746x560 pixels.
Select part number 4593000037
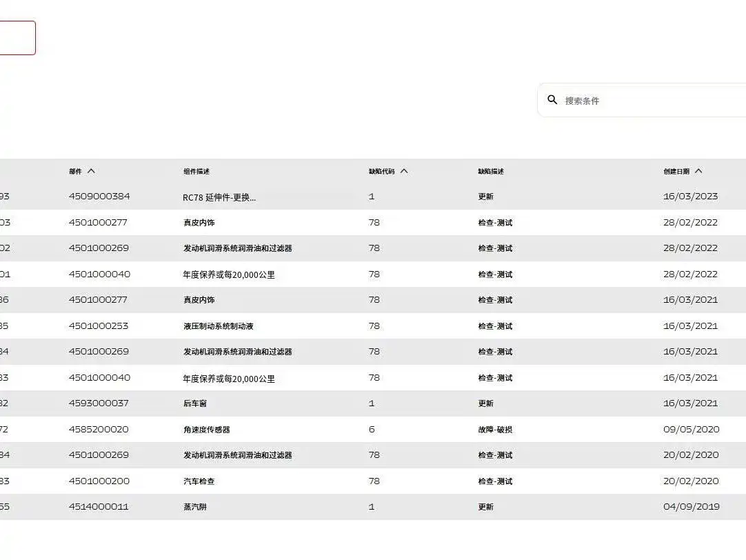[99, 403]
